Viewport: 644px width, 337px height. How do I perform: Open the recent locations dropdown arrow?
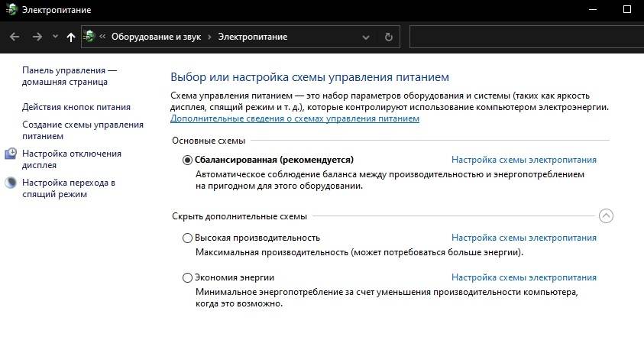(55, 37)
